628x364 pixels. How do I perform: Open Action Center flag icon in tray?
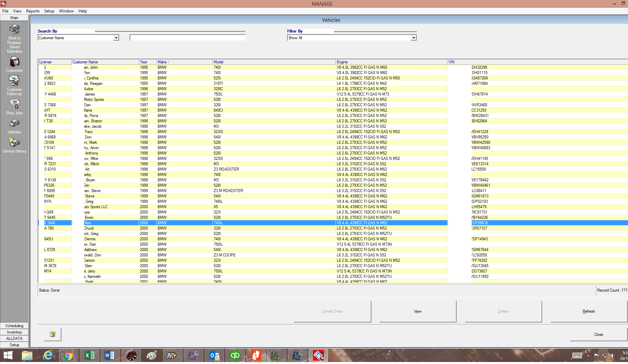click(596, 356)
